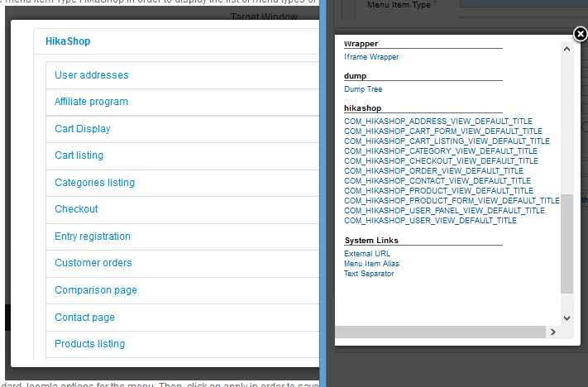Choose Contact page menu type

(x=84, y=318)
